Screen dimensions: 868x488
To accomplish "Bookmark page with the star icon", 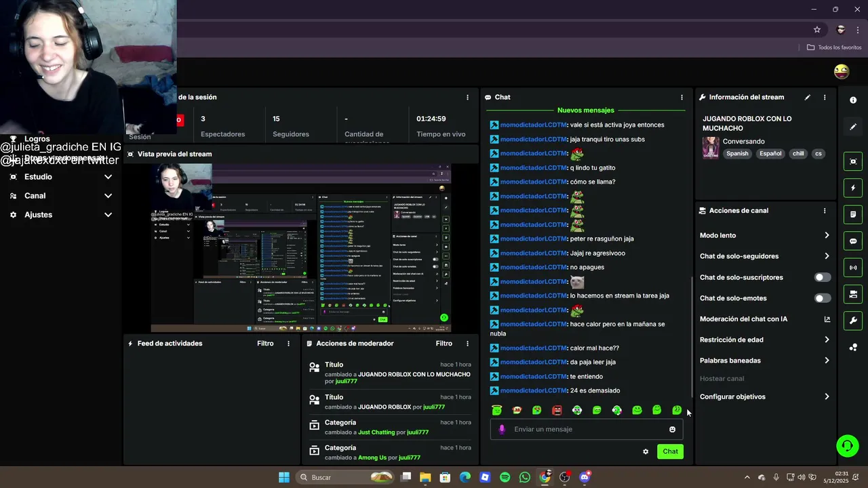I will point(817,29).
